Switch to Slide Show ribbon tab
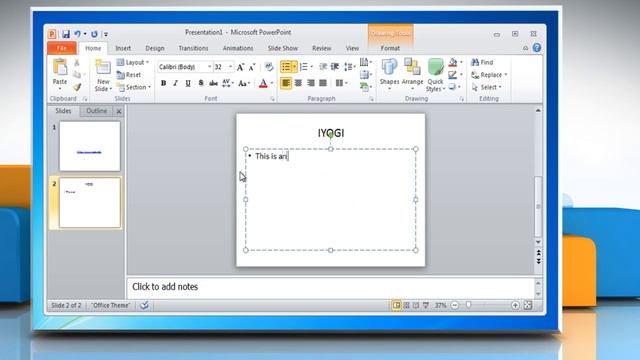The width and height of the screenshot is (640, 360). 282,48
